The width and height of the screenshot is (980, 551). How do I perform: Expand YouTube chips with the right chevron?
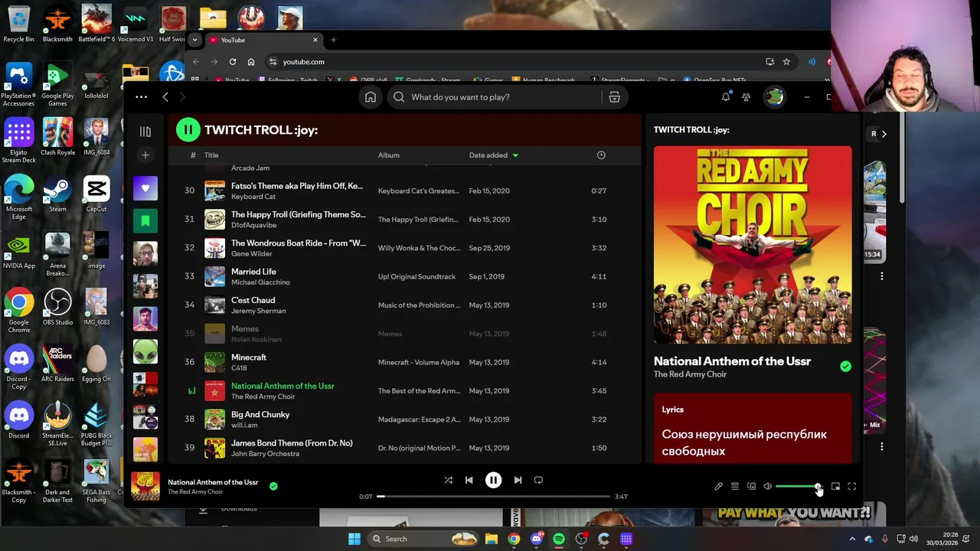click(x=884, y=134)
